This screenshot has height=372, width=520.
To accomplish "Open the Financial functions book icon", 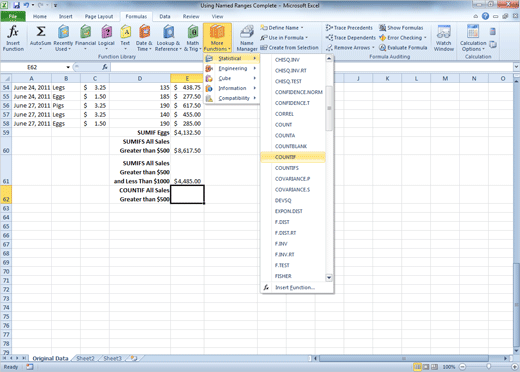I will pyautogui.click(x=86, y=32).
